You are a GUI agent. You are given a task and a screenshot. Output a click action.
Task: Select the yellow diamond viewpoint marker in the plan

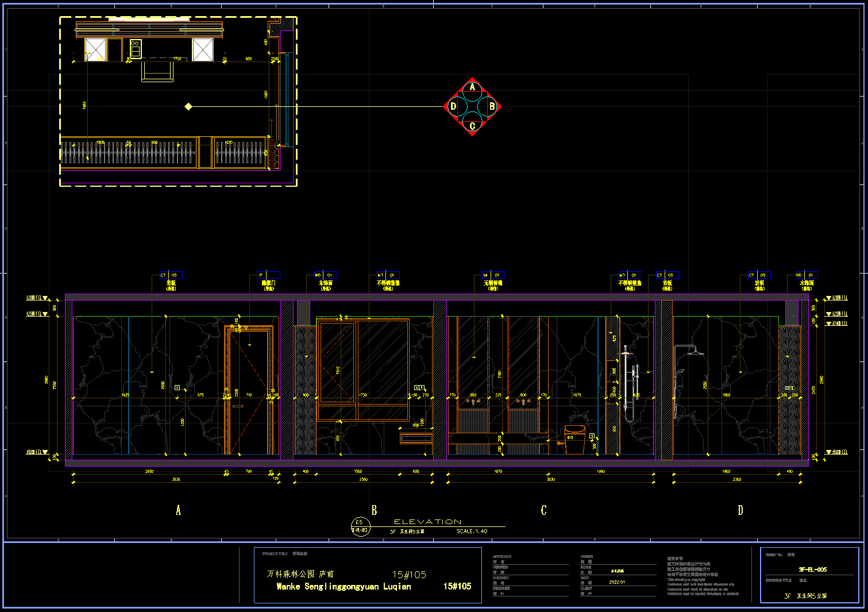tap(188, 106)
